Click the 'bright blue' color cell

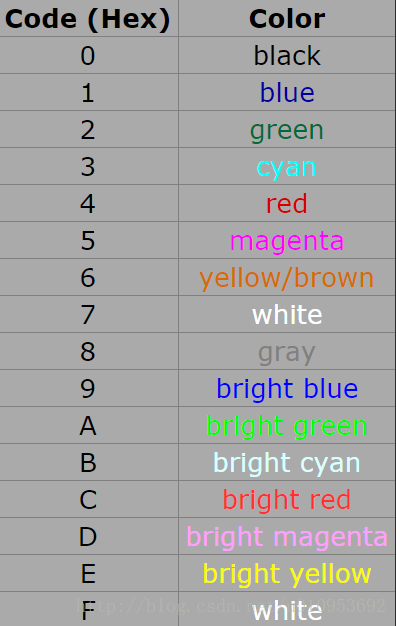pyautogui.click(x=287, y=388)
